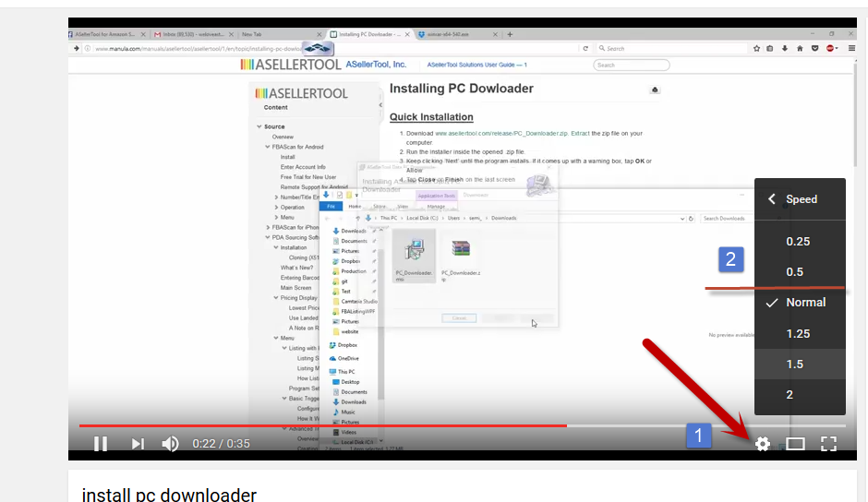The height and width of the screenshot is (502, 868).
Task: Open the PC_Downloader.zip download link
Action: (x=501, y=134)
